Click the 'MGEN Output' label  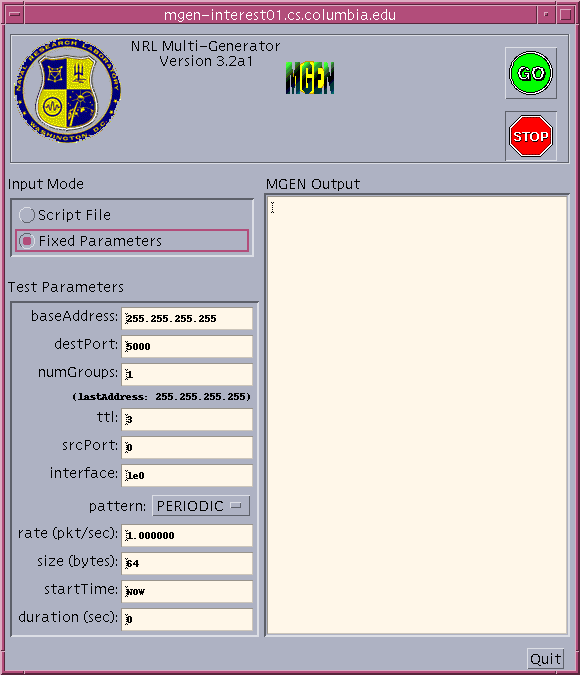coord(313,184)
